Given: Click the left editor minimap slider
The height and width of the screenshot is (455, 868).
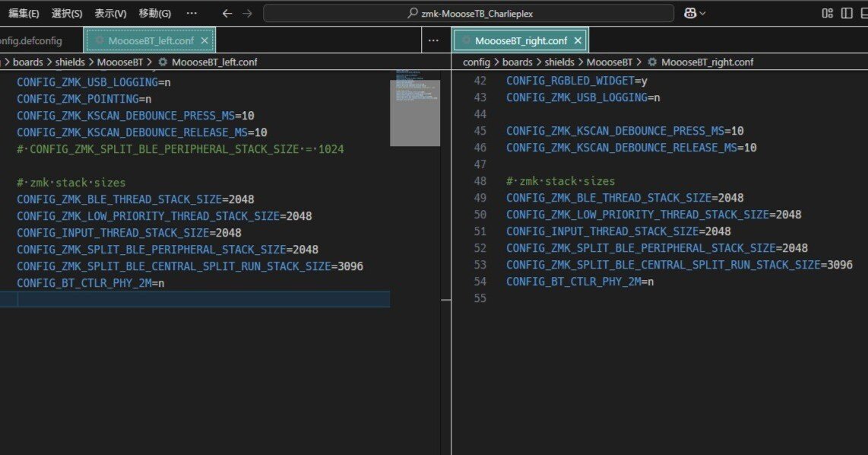Looking at the screenshot, I should pos(415,113).
